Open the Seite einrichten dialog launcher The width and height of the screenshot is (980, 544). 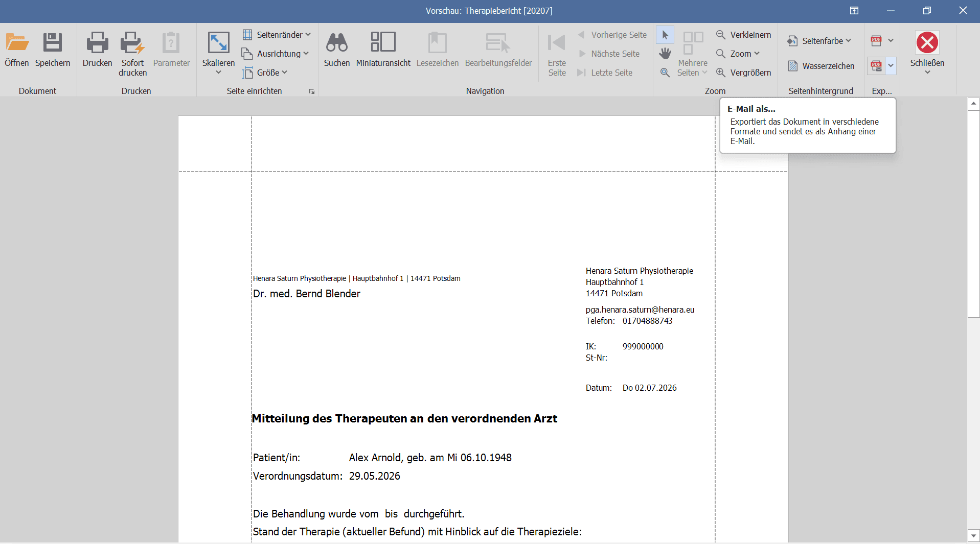pyautogui.click(x=312, y=91)
